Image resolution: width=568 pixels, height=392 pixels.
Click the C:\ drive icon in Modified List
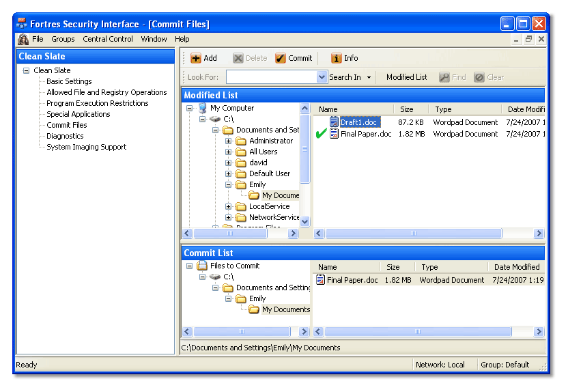215,119
